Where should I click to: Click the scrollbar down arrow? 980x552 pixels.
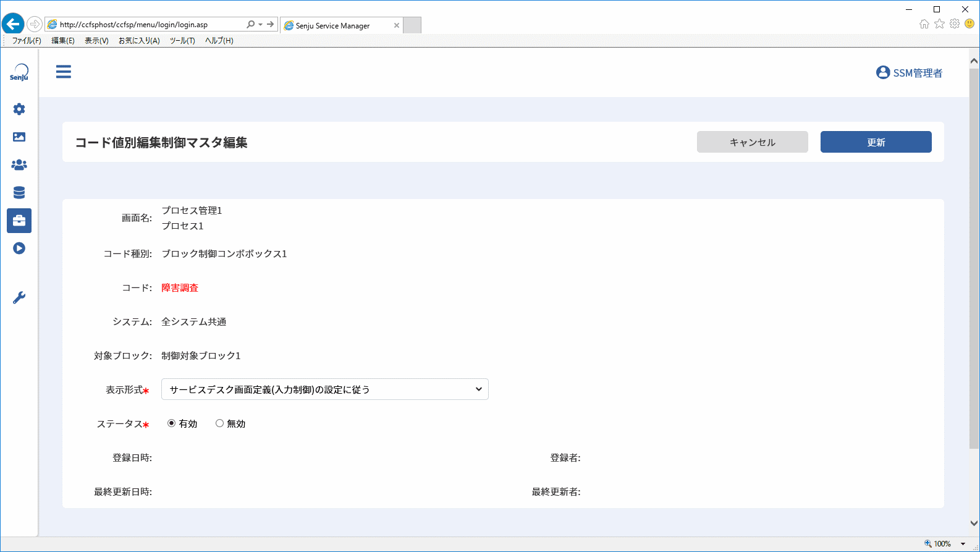pyautogui.click(x=974, y=523)
